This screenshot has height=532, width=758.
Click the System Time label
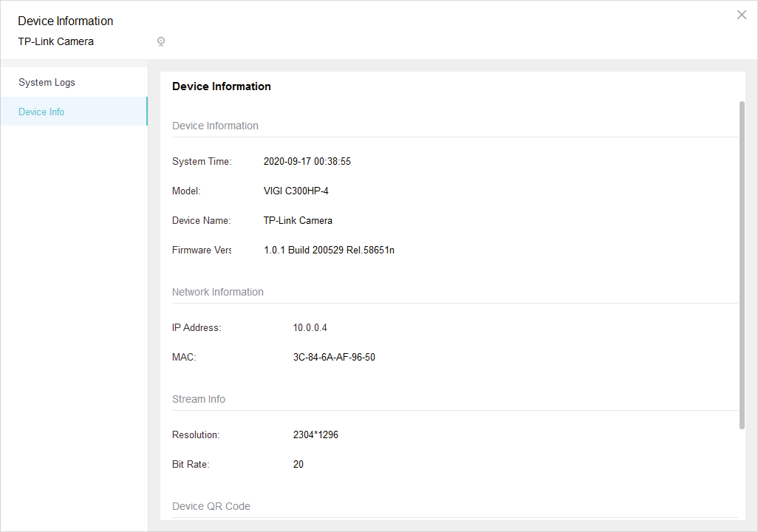tap(202, 162)
